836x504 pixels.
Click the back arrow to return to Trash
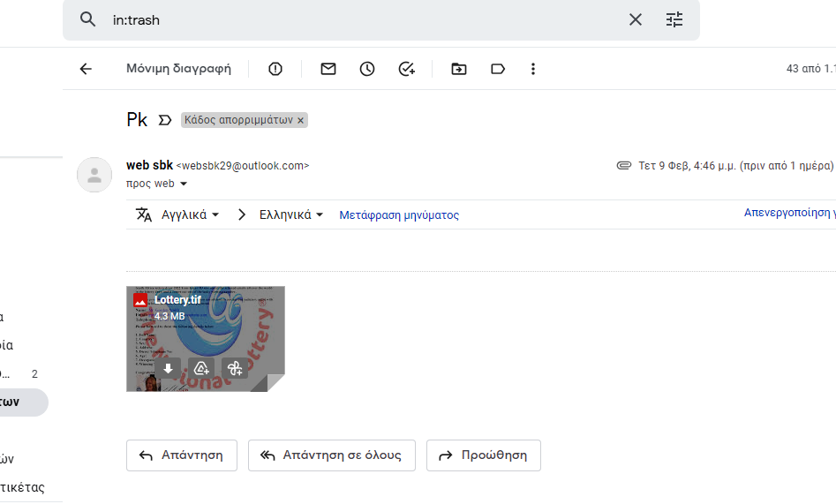[86, 69]
